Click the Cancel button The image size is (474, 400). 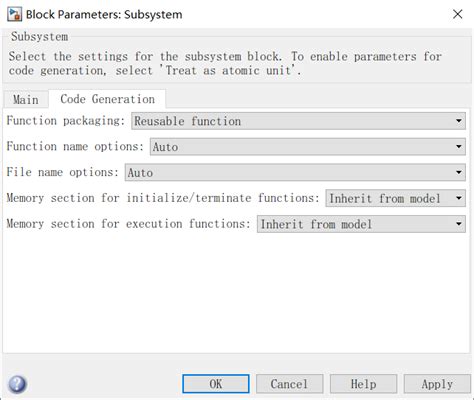pos(289,384)
